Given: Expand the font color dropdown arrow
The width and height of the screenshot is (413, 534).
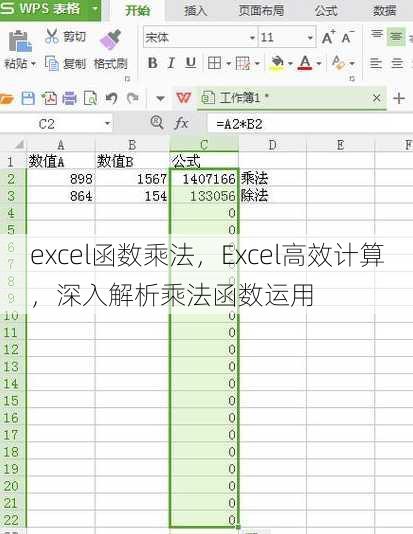Looking at the screenshot, I should [x=319, y=64].
